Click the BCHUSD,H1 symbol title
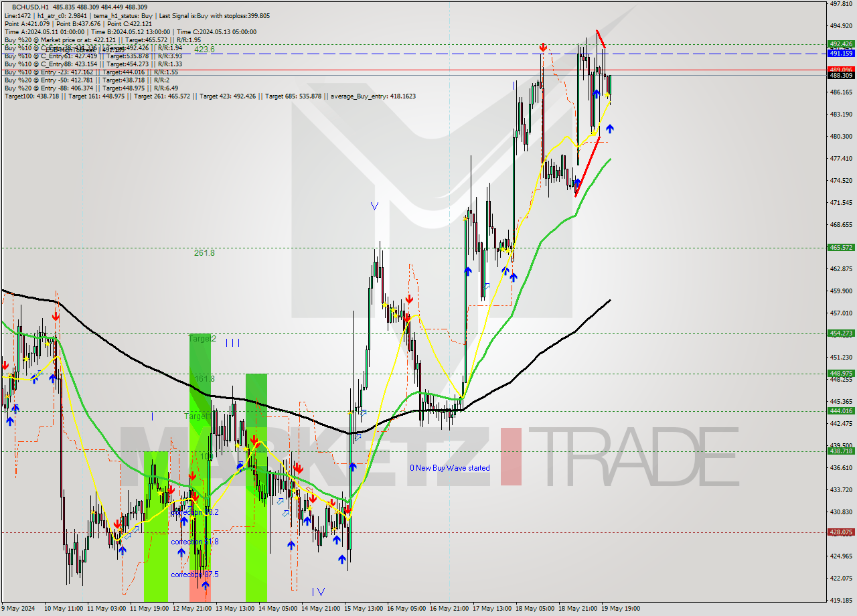 [30, 7]
